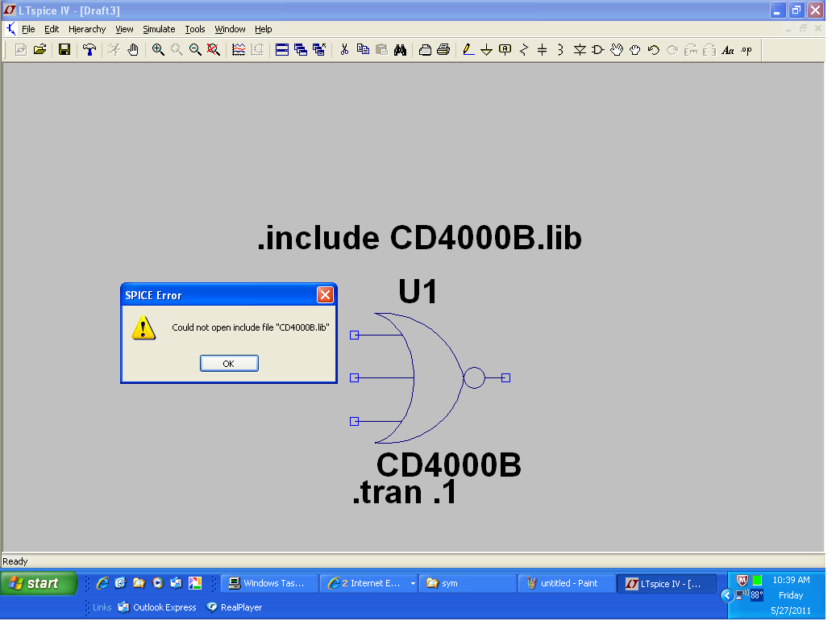The height and width of the screenshot is (621, 840).
Task: Open the Window menu
Action: tap(230, 29)
